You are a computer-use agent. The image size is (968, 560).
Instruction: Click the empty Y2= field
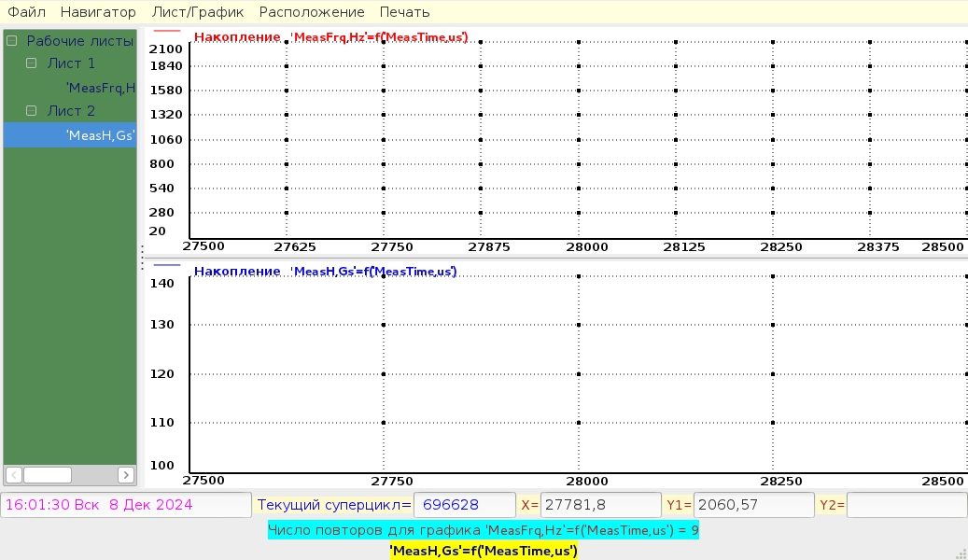click(905, 505)
